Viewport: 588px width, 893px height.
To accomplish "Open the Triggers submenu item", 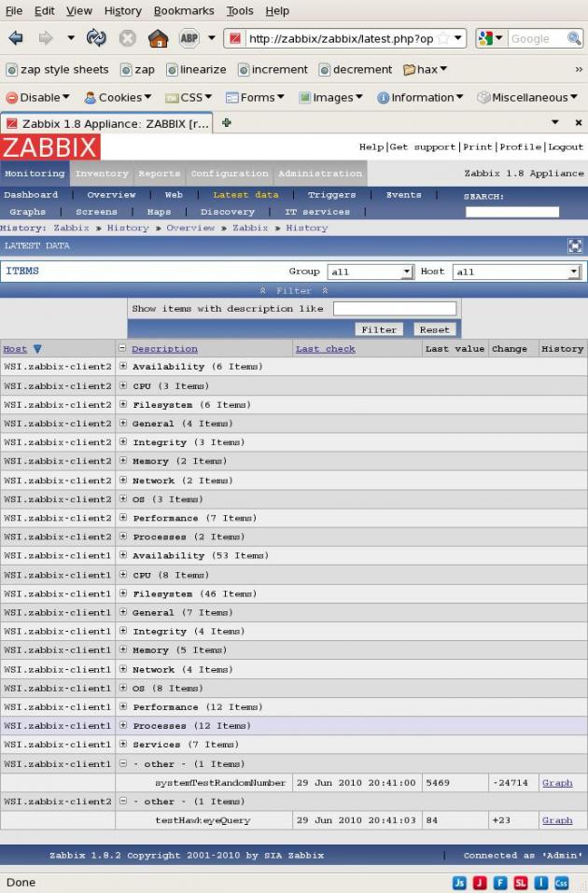I will [x=331, y=195].
